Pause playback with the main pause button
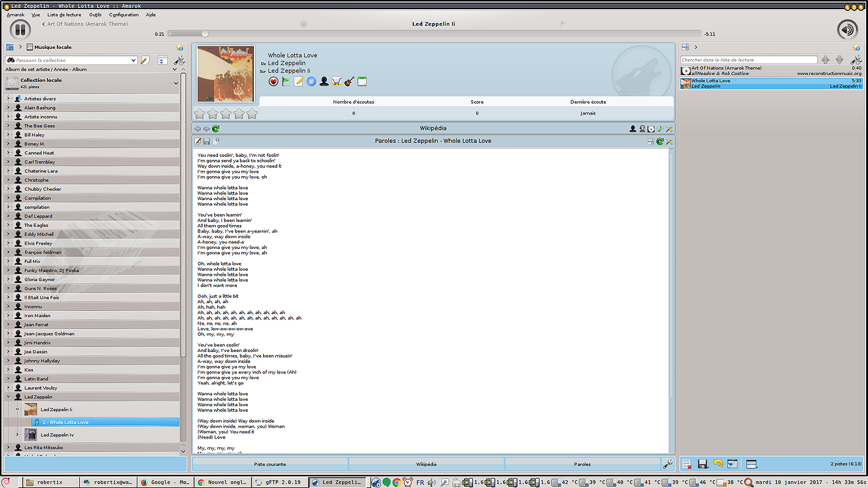This screenshot has height=488, width=868. click(x=20, y=29)
